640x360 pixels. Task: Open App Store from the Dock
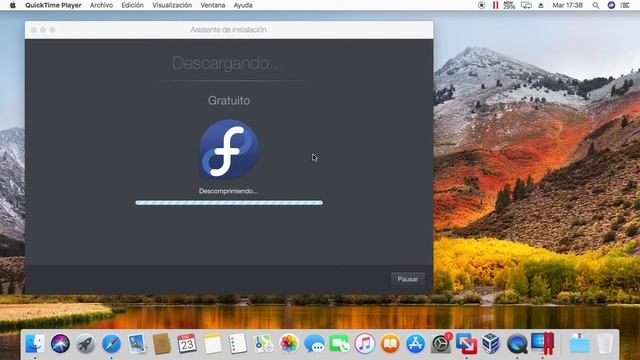pos(416,343)
